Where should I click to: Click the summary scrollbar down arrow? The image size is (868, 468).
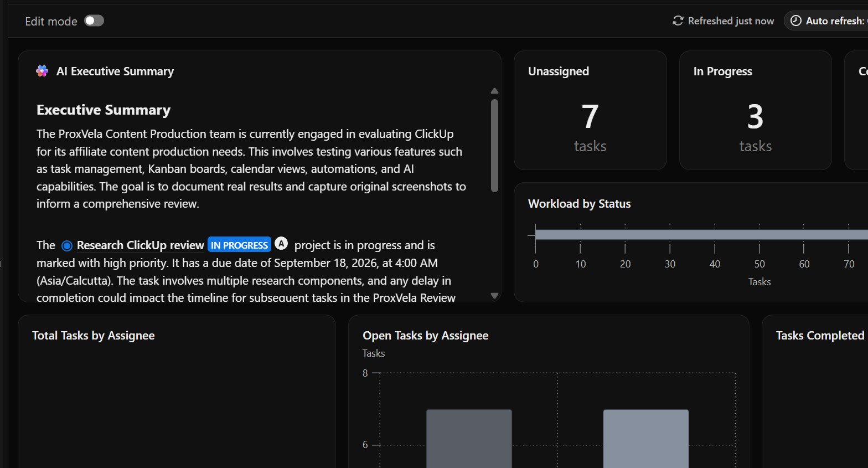click(x=494, y=296)
